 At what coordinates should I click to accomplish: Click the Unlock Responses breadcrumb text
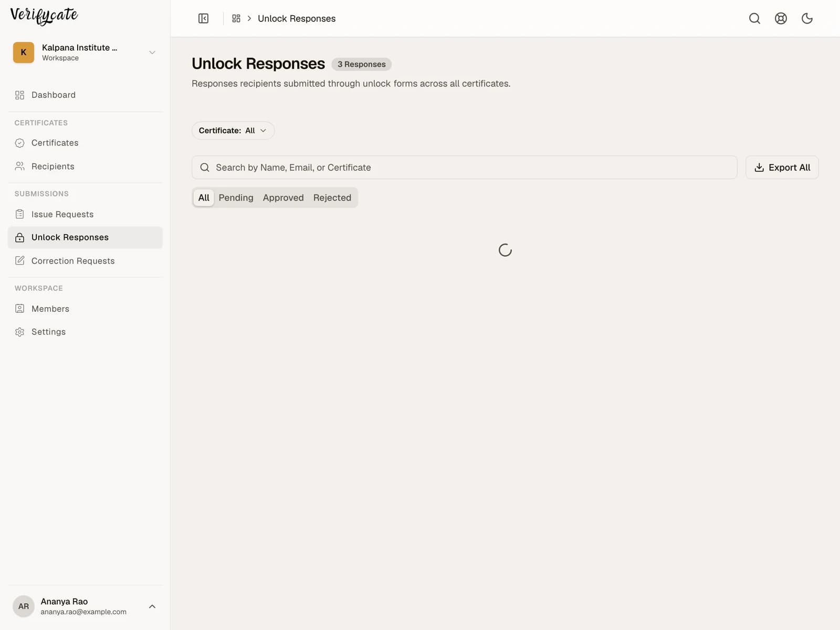point(297,18)
